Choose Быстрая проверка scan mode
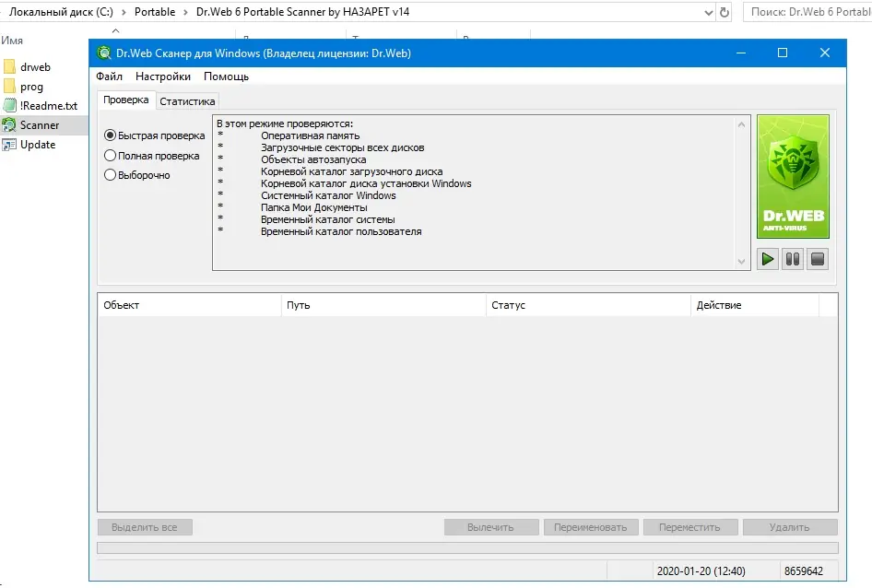Image resolution: width=872 pixels, height=588 pixels. [x=155, y=135]
